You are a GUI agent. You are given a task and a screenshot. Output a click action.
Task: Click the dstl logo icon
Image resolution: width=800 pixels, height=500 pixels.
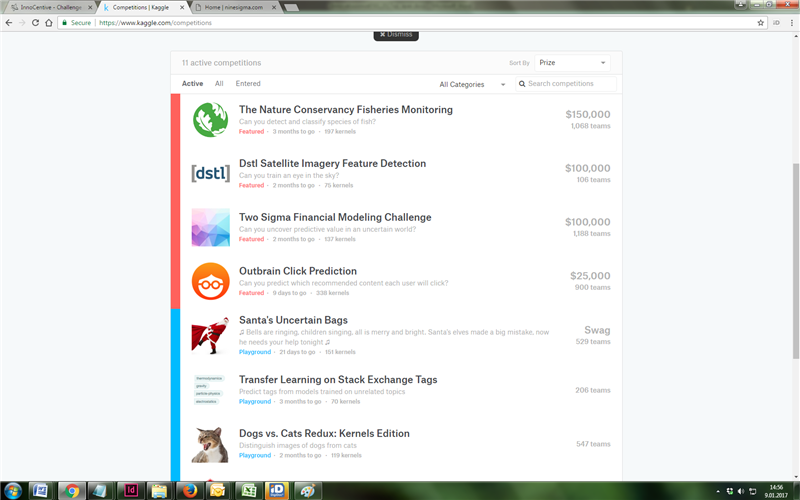(x=210, y=174)
